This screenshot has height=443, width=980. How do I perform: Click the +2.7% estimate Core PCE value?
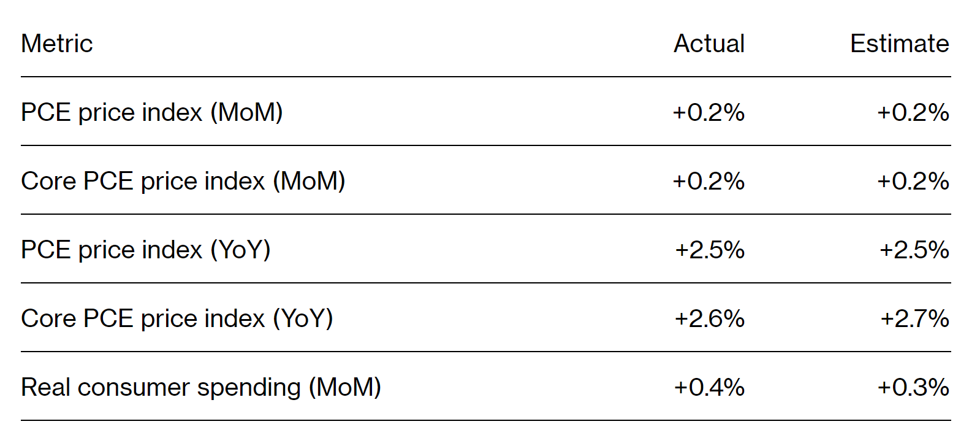pyautogui.click(x=914, y=318)
